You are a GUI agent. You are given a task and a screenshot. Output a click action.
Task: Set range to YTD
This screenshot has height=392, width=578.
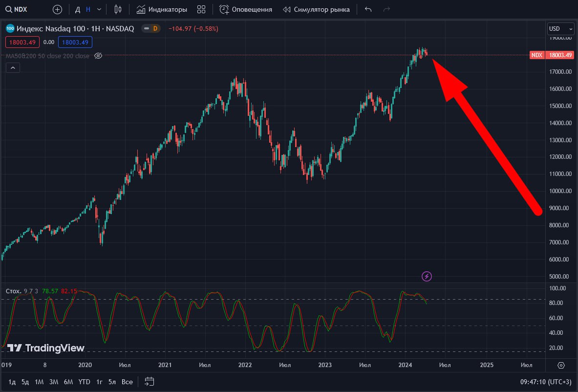tap(85, 382)
